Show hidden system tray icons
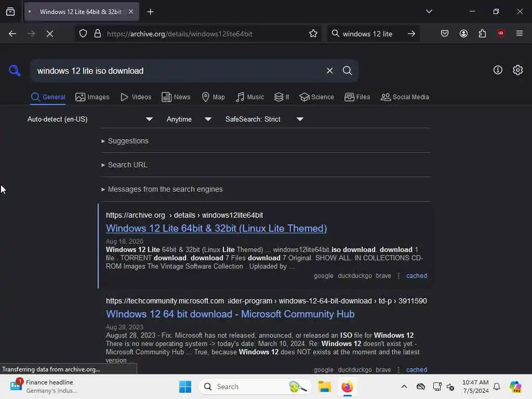The height and width of the screenshot is (399, 532). point(404,387)
